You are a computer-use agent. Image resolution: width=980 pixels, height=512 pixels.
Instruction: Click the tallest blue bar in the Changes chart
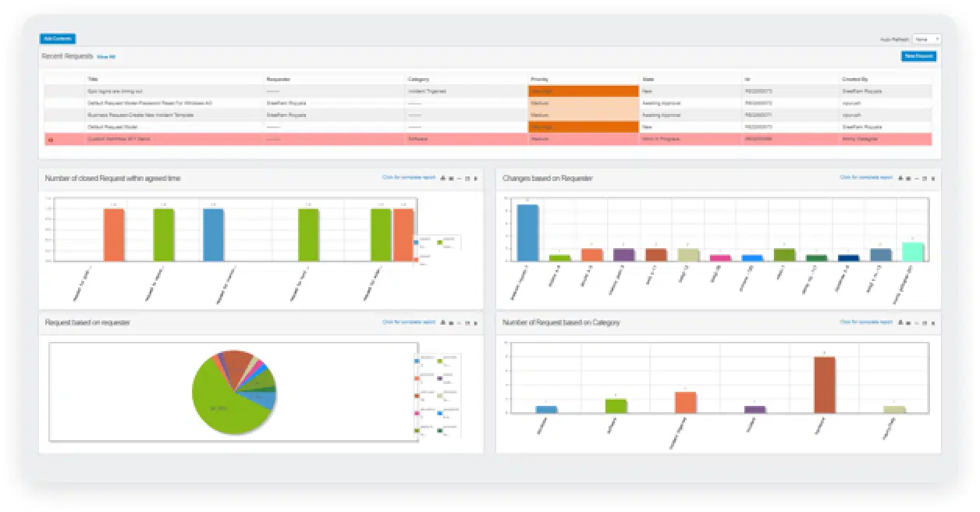527,232
